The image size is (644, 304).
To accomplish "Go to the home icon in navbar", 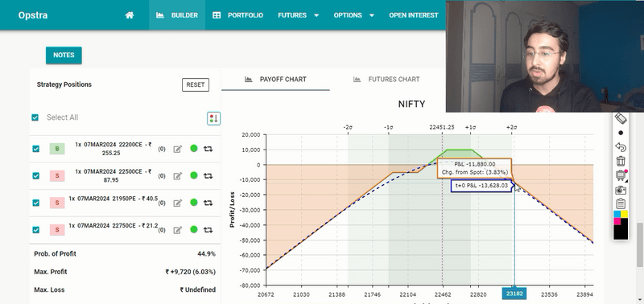I will [x=130, y=15].
